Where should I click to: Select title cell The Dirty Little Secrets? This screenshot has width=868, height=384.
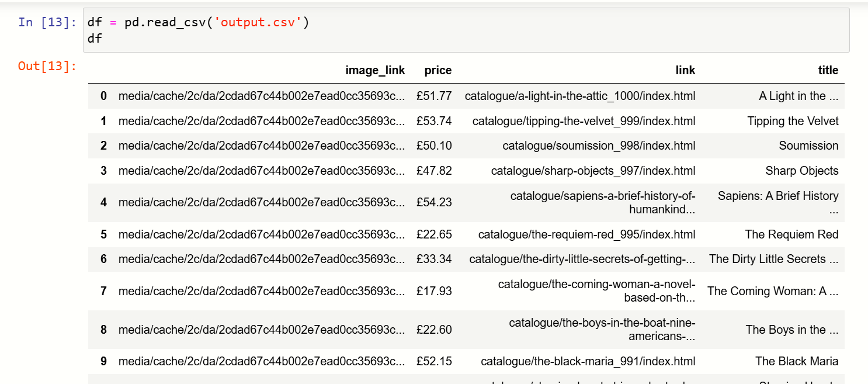(774, 259)
